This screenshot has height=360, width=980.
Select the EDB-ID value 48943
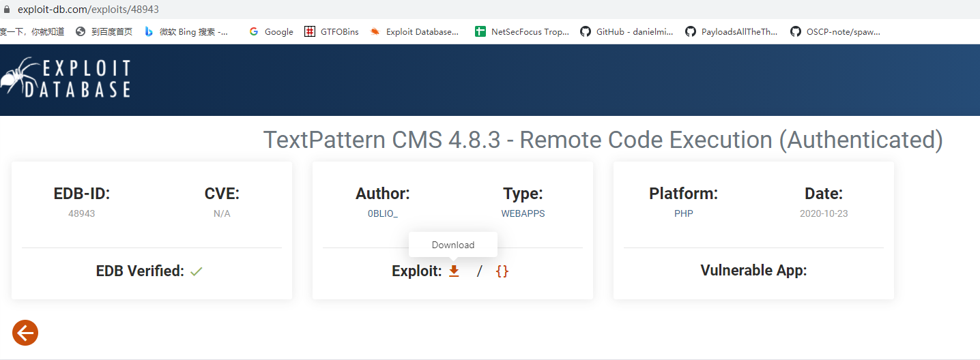pos(82,213)
